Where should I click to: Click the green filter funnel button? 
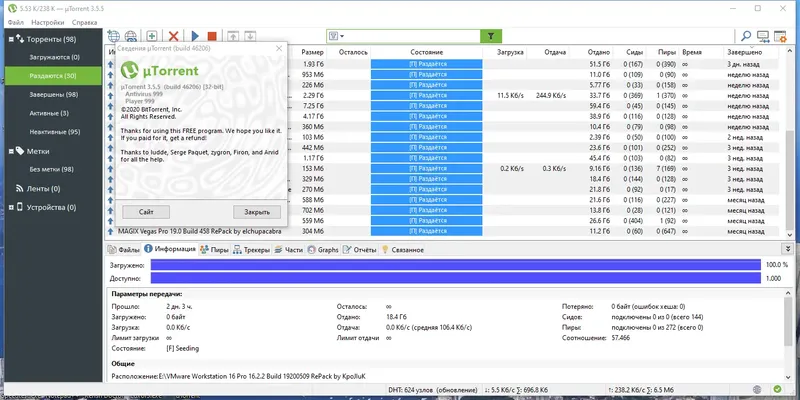(491, 36)
